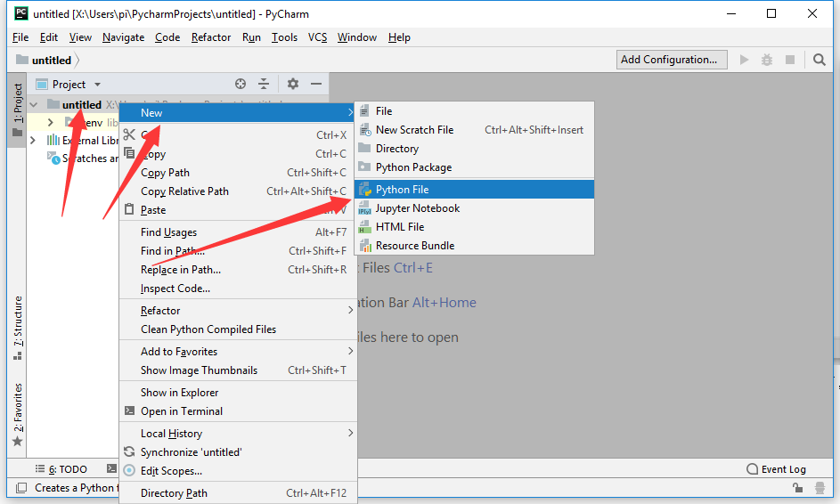Select Resource Bundle from the New submenu

tap(414, 246)
